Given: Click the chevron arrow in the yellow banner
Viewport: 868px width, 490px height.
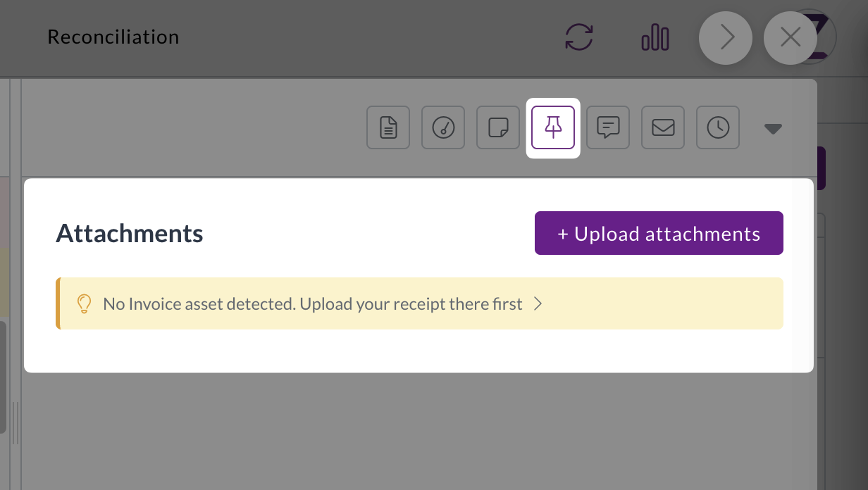Looking at the screenshot, I should pyautogui.click(x=538, y=304).
